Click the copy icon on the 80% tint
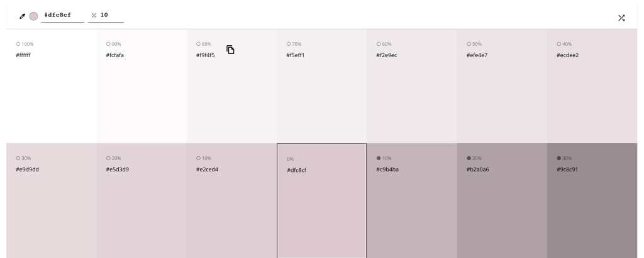 pos(231,50)
